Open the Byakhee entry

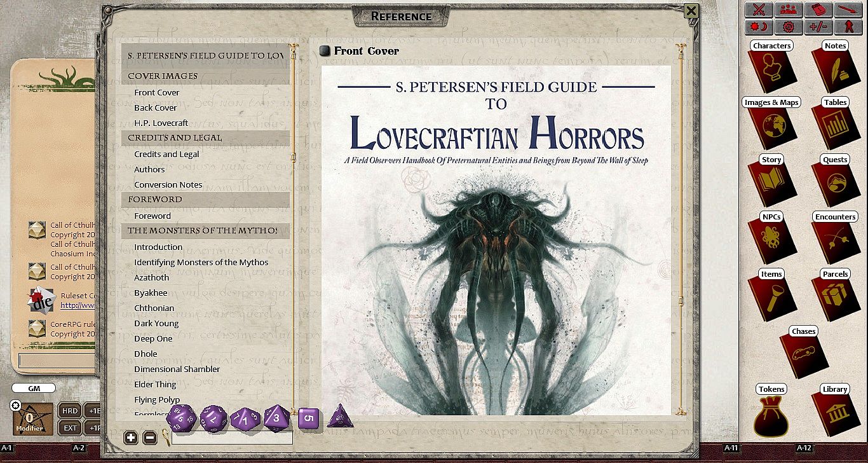pyautogui.click(x=151, y=293)
